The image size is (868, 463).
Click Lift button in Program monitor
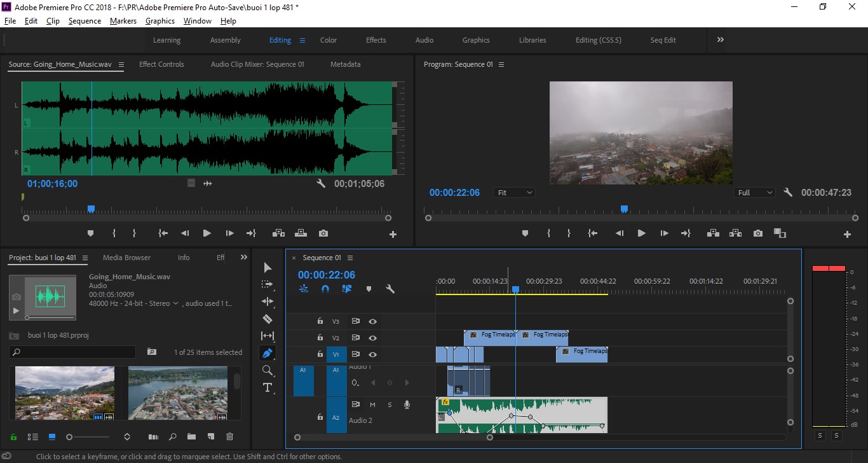tap(712, 233)
